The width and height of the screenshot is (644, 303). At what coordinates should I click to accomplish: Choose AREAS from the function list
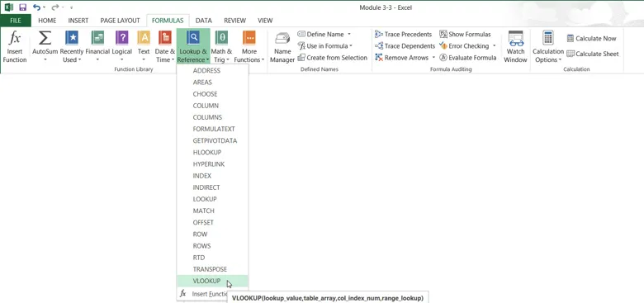click(x=212, y=82)
